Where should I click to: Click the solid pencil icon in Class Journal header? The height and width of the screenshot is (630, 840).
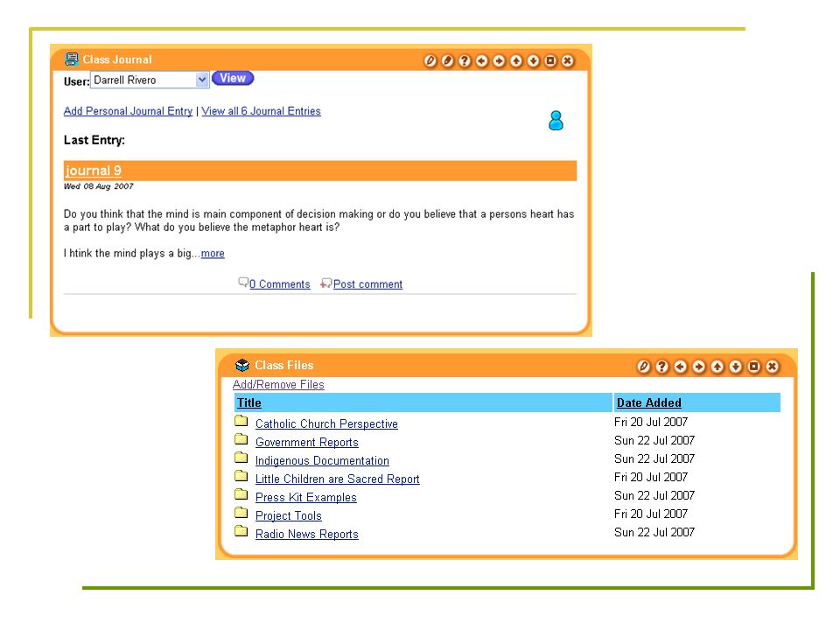pyautogui.click(x=447, y=61)
